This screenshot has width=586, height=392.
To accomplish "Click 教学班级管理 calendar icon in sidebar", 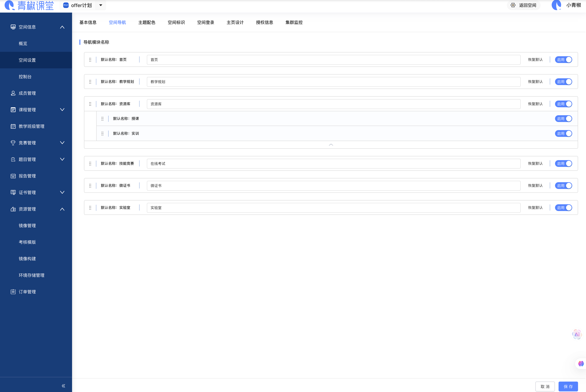I will pyautogui.click(x=13, y=126).
